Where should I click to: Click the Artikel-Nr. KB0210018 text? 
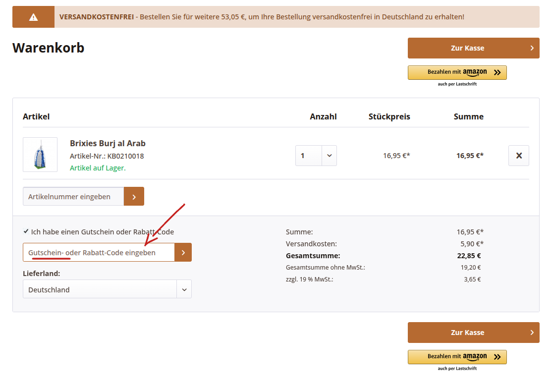click(107, 156)
